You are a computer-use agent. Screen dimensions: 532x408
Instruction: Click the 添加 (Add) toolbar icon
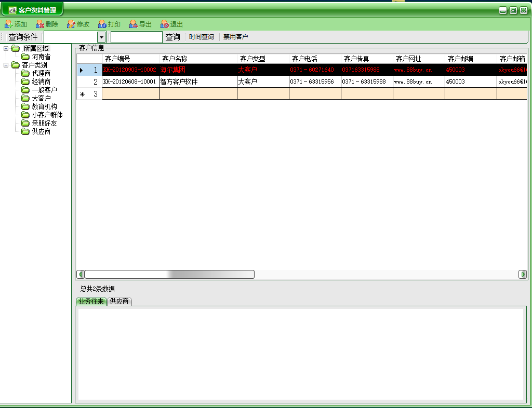(9, 24)
